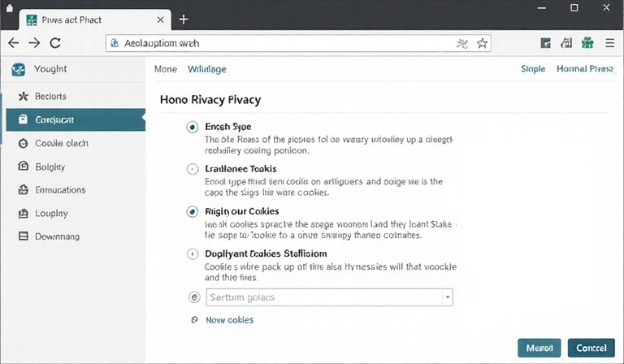624x364 pixels.
Task: Open the Sertum polacs dropdown
Action: tap(325, 297)
